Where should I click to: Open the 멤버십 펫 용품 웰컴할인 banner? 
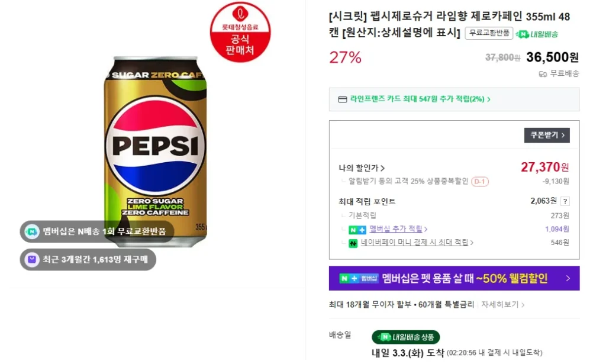453,278
